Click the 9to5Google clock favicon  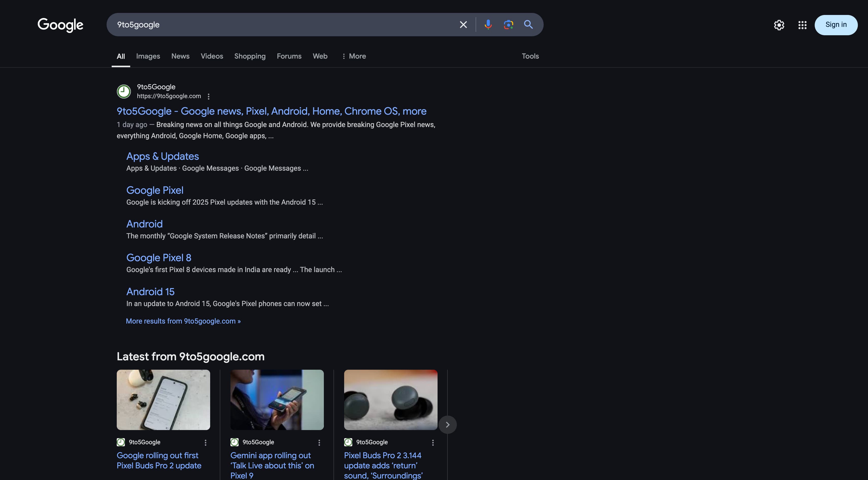pyautogui.click(x=124, y=91)
